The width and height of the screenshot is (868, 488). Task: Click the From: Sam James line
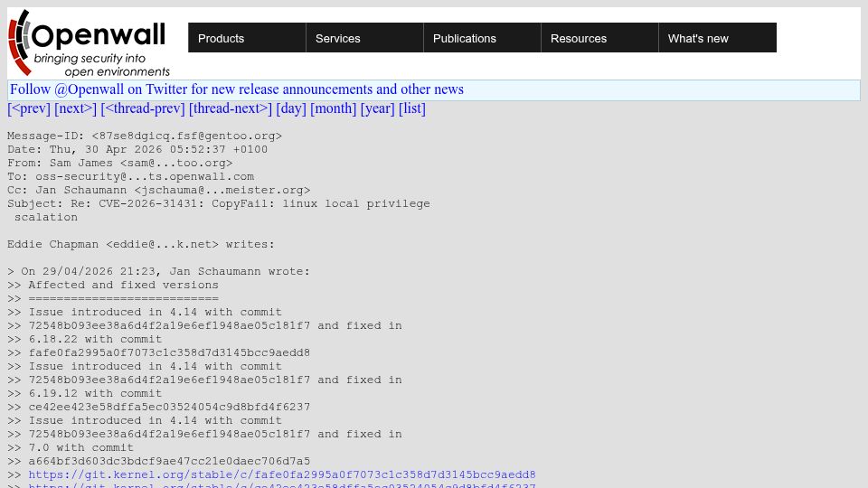point(119,163)
